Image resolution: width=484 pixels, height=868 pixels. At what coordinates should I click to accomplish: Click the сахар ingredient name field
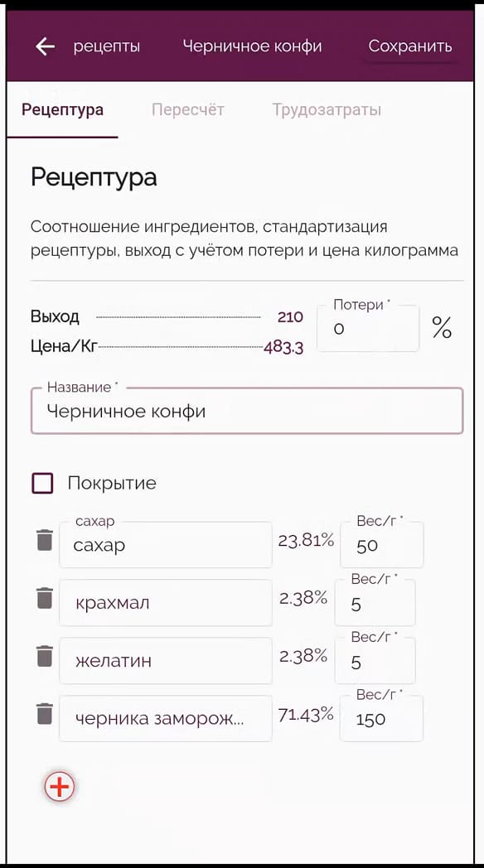click(165, 544)
